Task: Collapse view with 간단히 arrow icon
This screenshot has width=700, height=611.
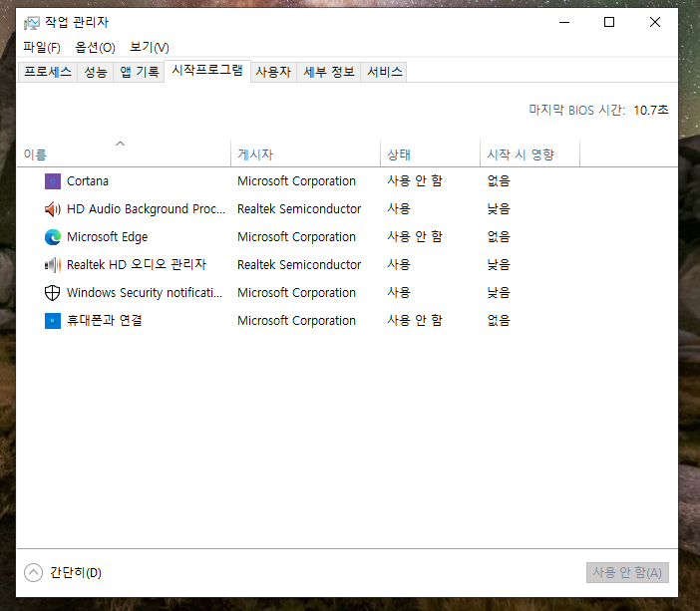Action: (x=34, y=572)
